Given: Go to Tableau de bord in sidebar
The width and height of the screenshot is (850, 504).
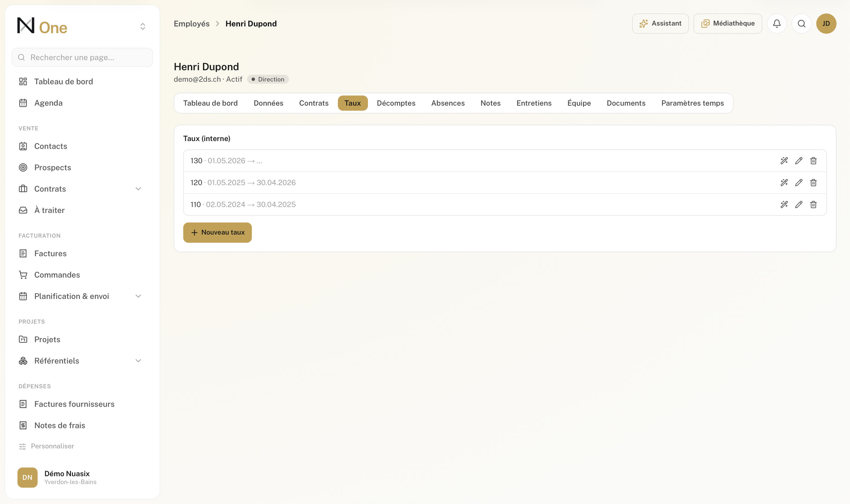Looking at the screenshot, I should 82,81.
